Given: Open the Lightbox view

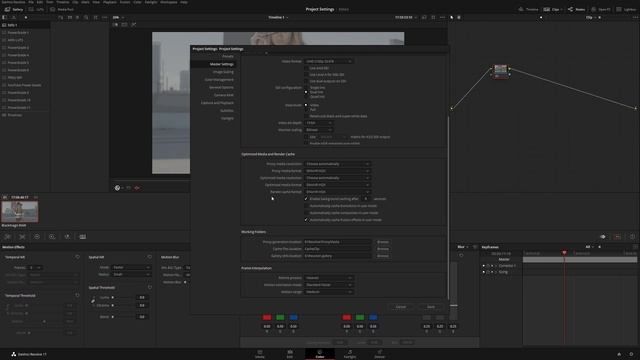Looking at the screenshot, I should click(626, 9).
